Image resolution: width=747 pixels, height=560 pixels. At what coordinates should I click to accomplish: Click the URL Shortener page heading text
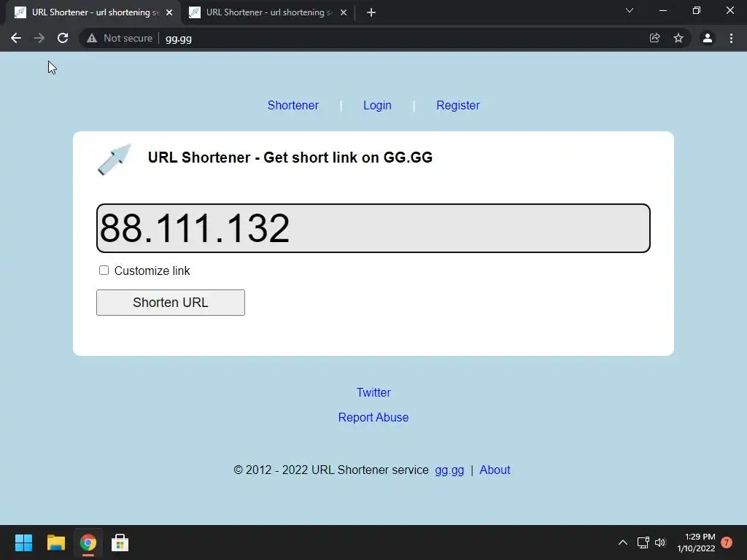coord(290,157)
